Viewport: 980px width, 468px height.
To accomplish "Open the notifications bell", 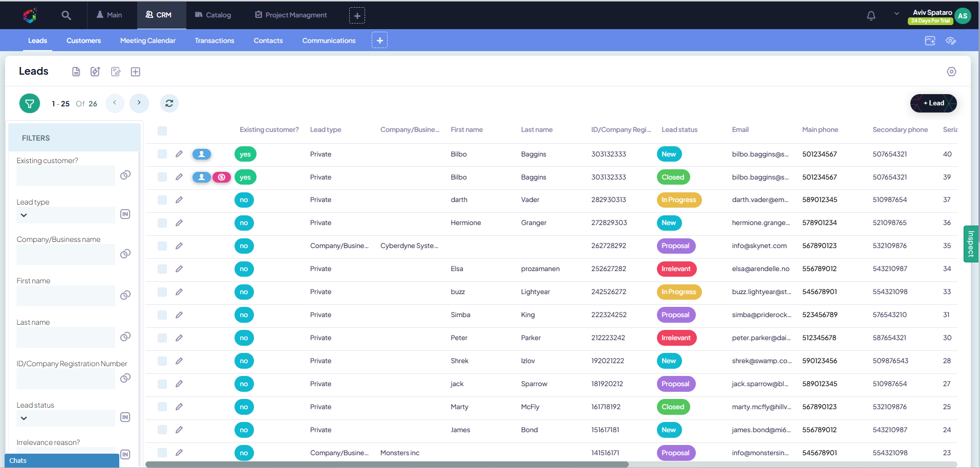I will [x=871, y=16].
